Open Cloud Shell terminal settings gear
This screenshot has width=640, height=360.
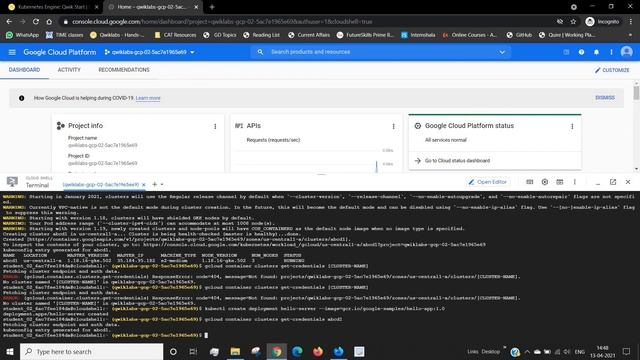[x=544, y=182]
